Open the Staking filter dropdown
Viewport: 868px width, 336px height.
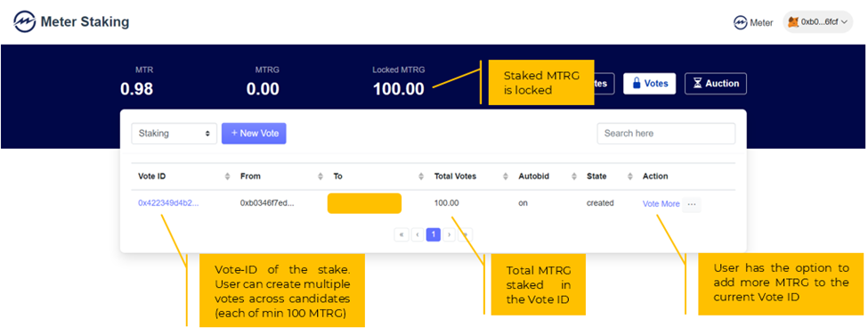(x=174, y=134)
